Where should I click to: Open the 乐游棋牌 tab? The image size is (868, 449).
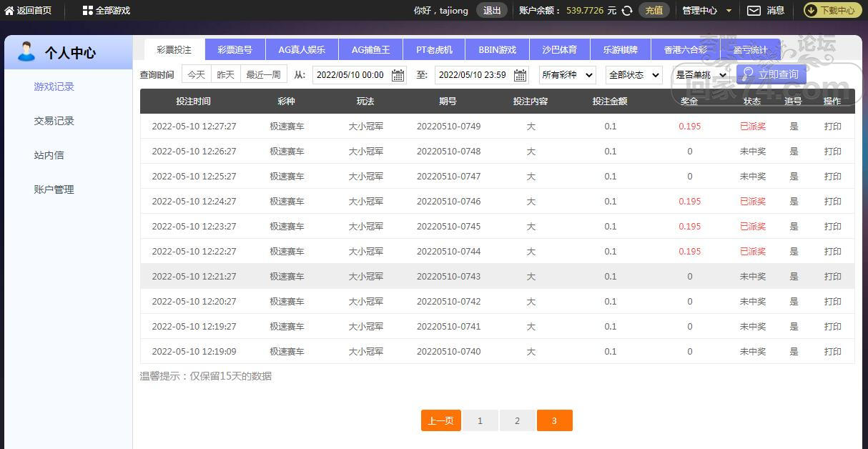click(x=621, y=49)
